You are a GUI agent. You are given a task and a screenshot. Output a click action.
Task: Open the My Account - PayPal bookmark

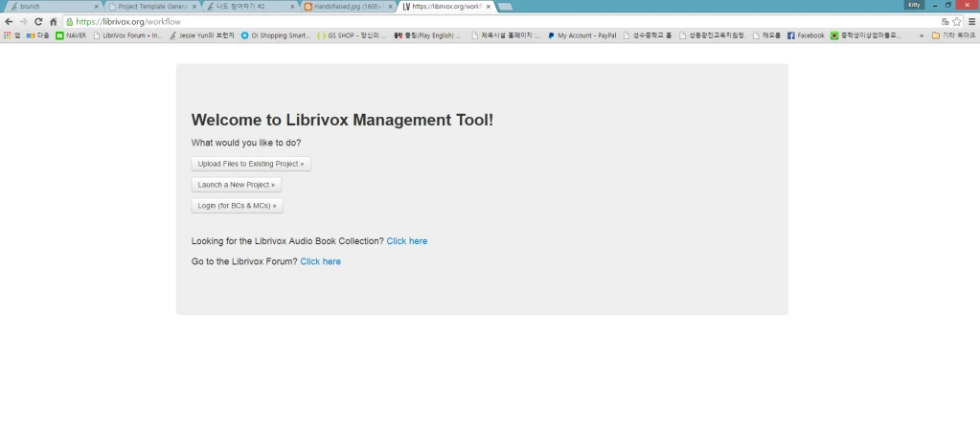coord(581,35)
